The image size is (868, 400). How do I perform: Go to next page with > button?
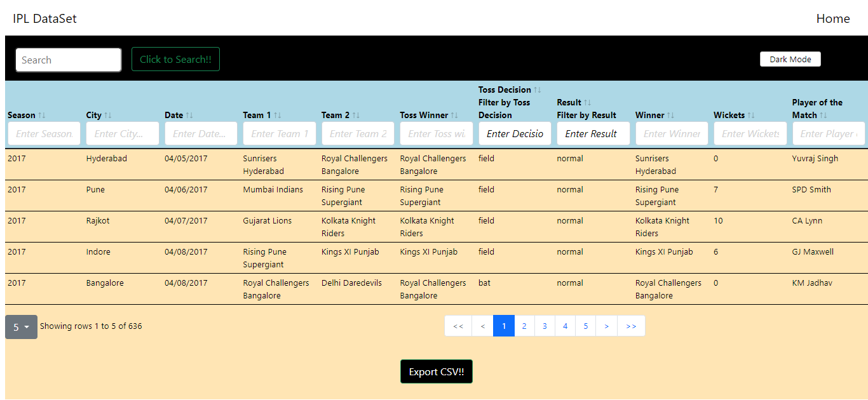point(606,326)
